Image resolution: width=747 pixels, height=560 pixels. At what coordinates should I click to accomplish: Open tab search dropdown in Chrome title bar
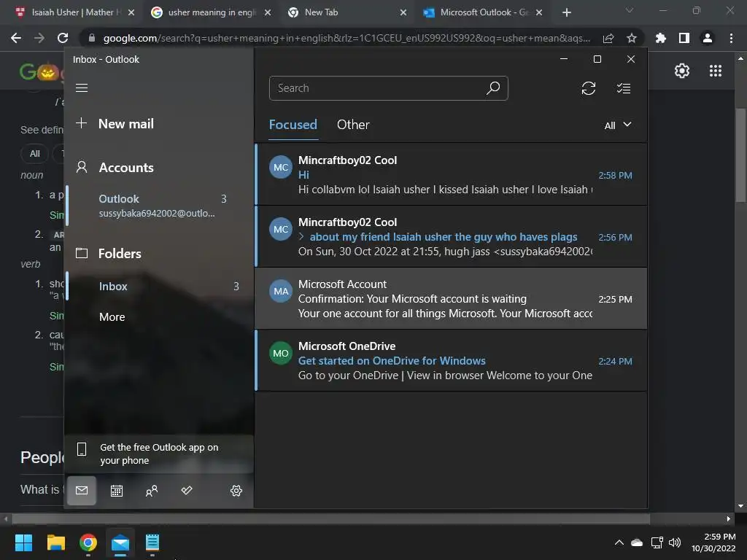630,10
